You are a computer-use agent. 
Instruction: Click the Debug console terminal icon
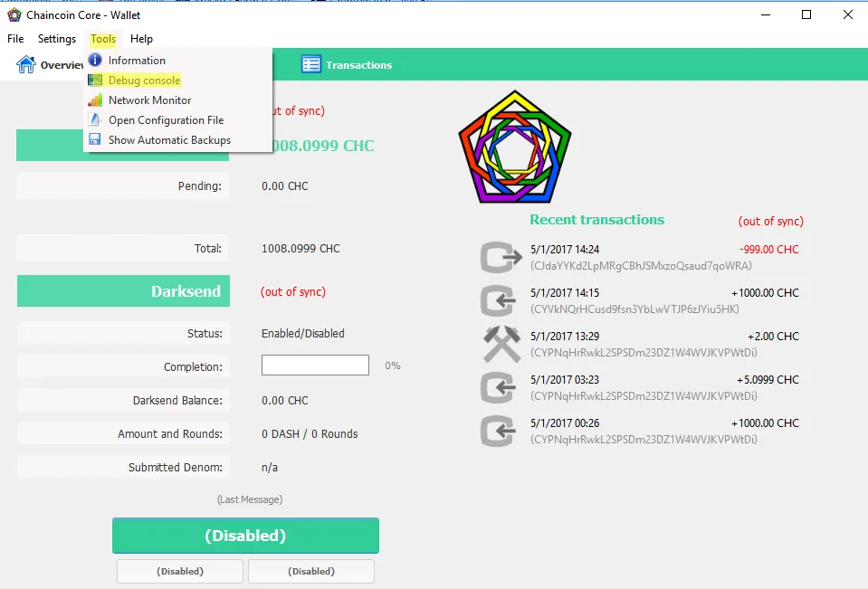coord(95,81)
